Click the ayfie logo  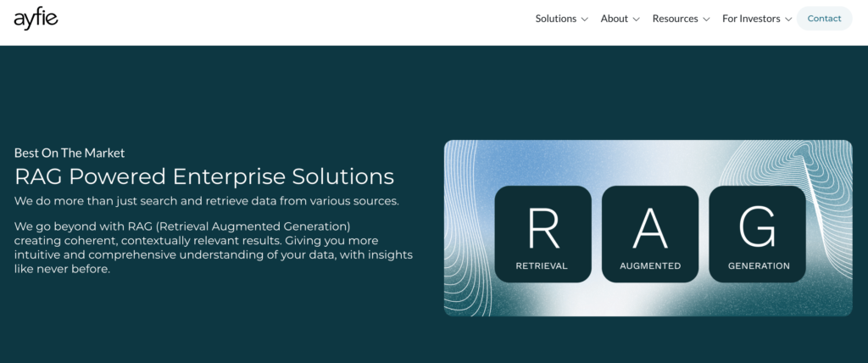click(36, 18)
